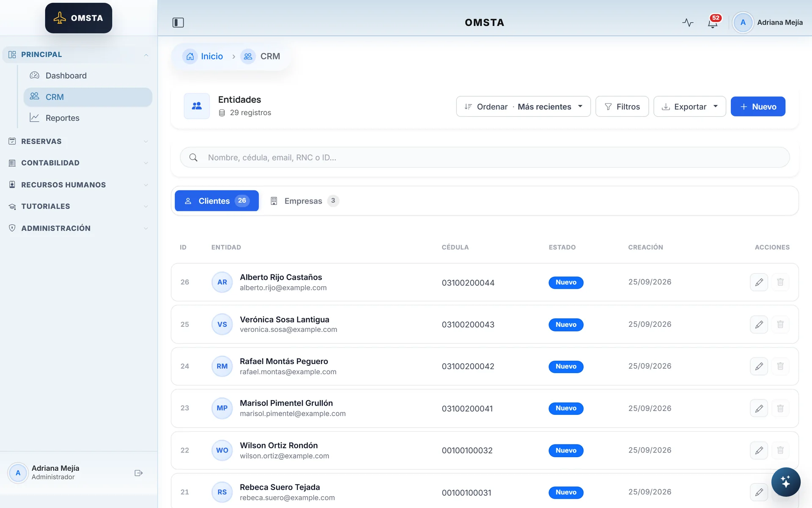Open the AI sparkle assistant button

click(785, 482)
